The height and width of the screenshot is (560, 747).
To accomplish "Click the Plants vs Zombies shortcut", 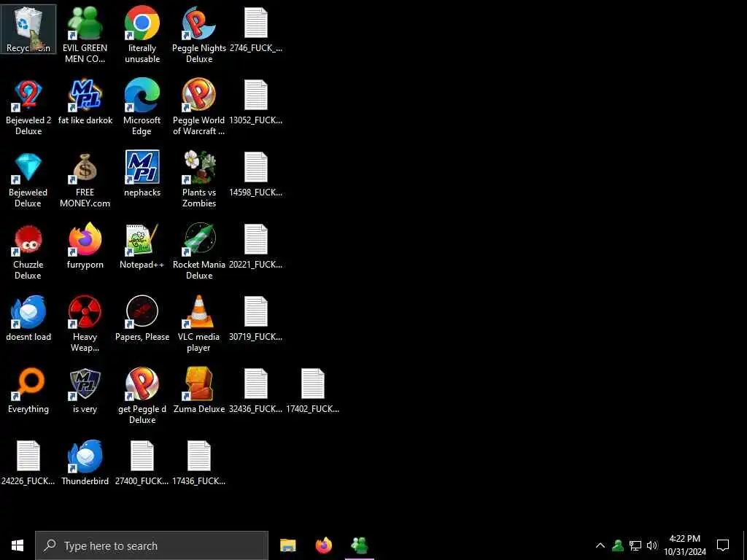I will 199,179.
